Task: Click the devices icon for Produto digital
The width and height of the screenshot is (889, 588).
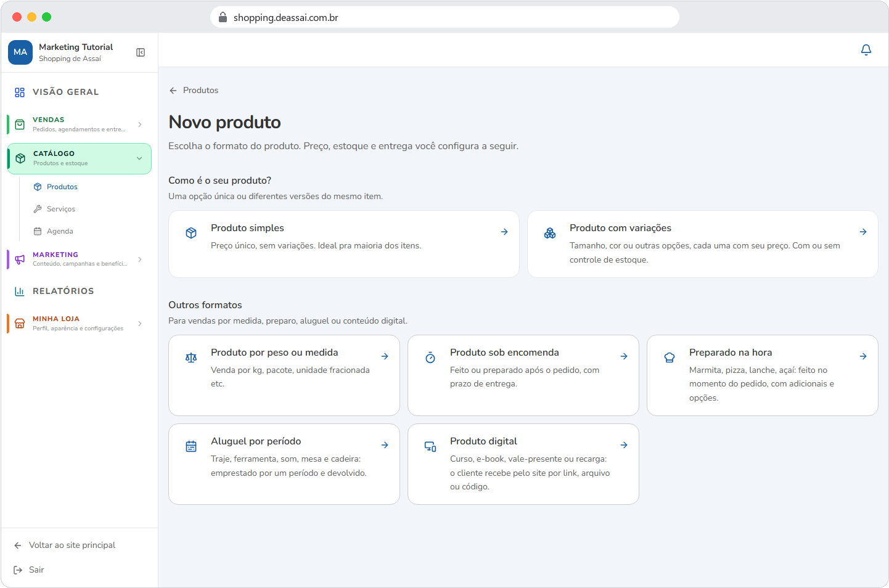Action: point(430,446)
